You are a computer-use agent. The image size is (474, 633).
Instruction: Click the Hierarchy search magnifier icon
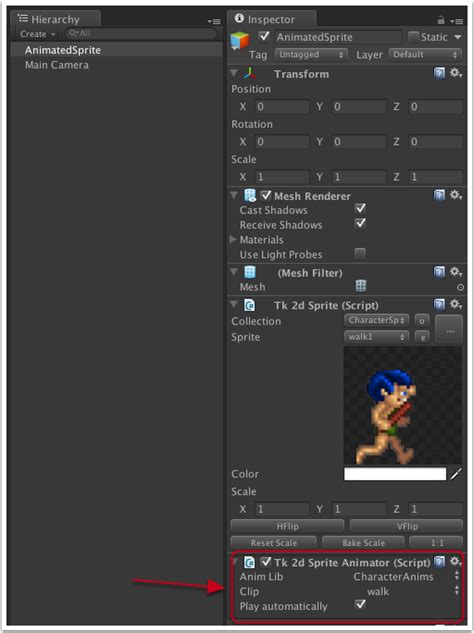pos(73,33)
